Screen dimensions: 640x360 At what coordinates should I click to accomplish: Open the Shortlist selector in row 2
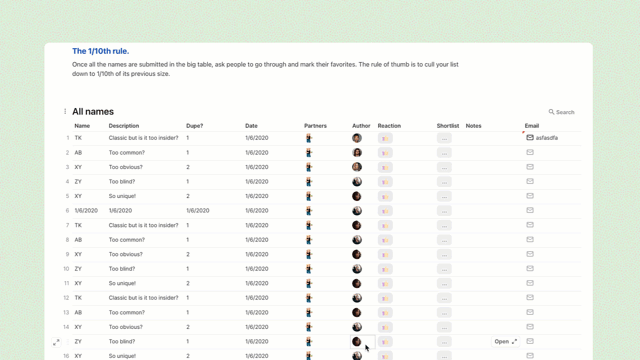pos(444,153)
